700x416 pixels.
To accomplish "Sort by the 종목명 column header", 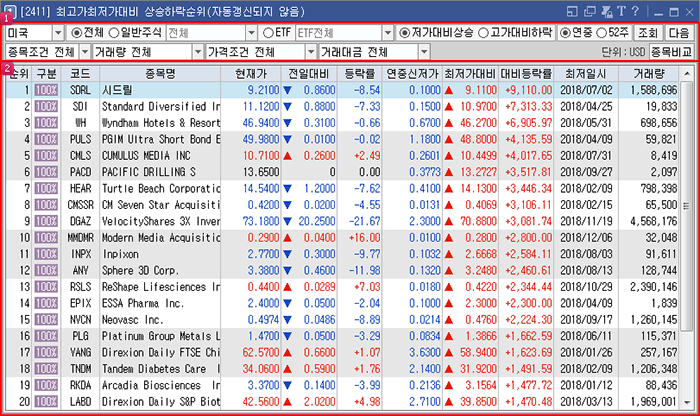I will pyautogui.click(x=160, y=74).
